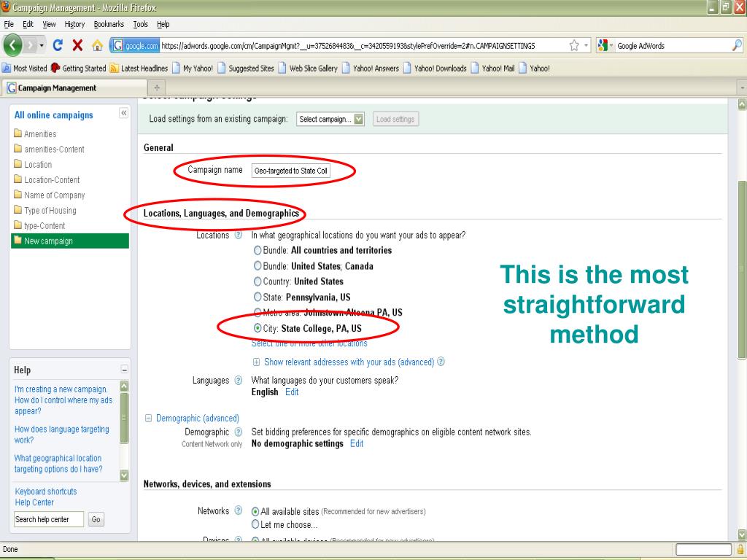Select All available sites network radio
Viewport: 747px width, 560px height.
(255, 511)
